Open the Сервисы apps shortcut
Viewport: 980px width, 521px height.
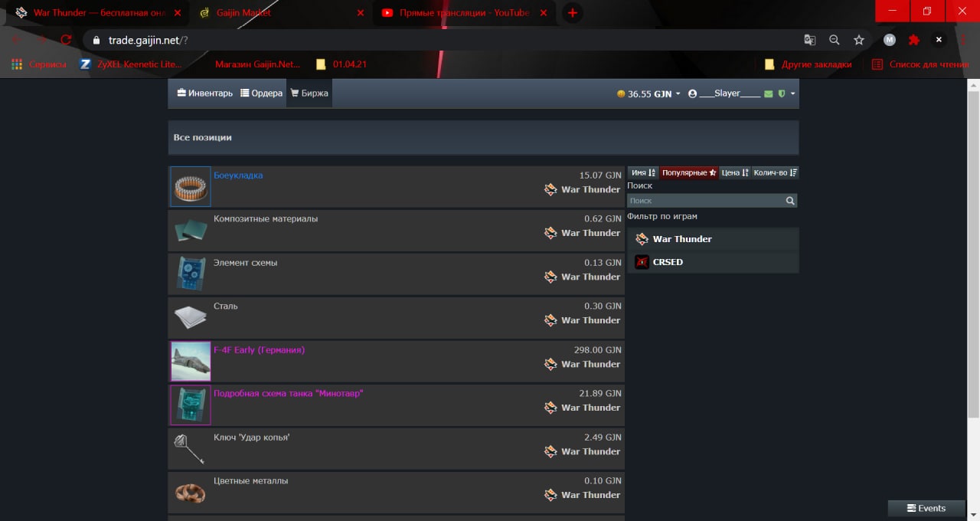(39, 64)
